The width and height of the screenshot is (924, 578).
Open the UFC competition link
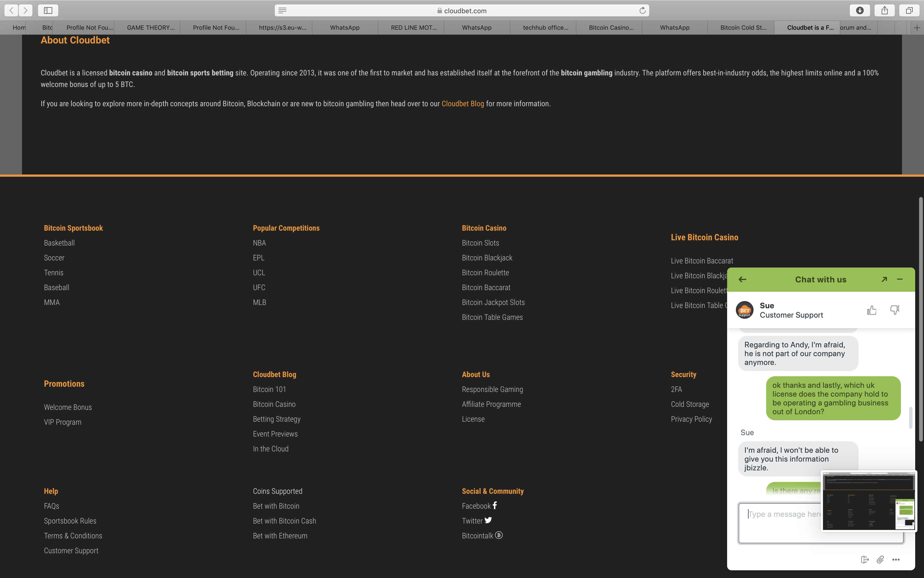259,287
